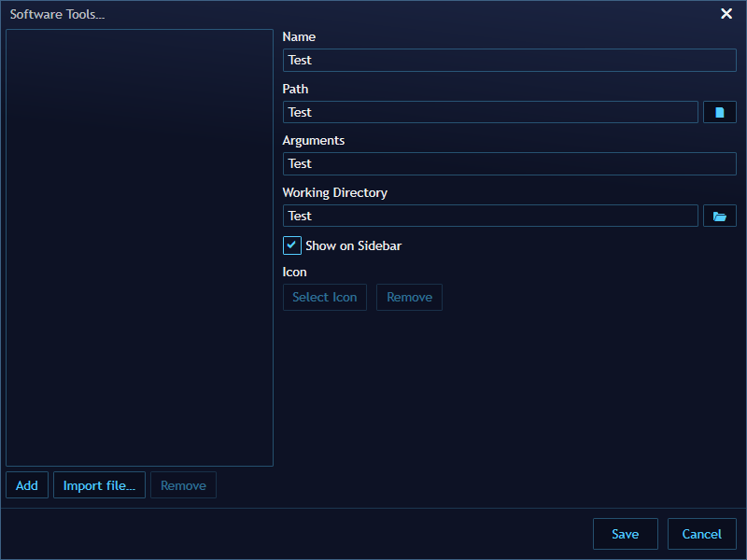Toggle the Show on Sidebar checkbox
This screenshot has height=560, width=747.
(291, 245)
